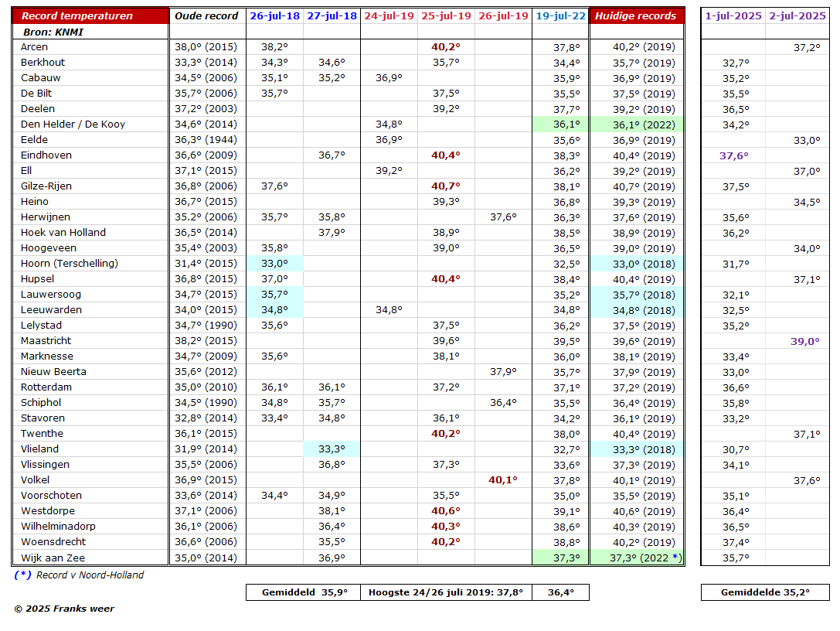
Task: Click the 'Den Helder / De Kooy' row label
Action: pos(73,124)
